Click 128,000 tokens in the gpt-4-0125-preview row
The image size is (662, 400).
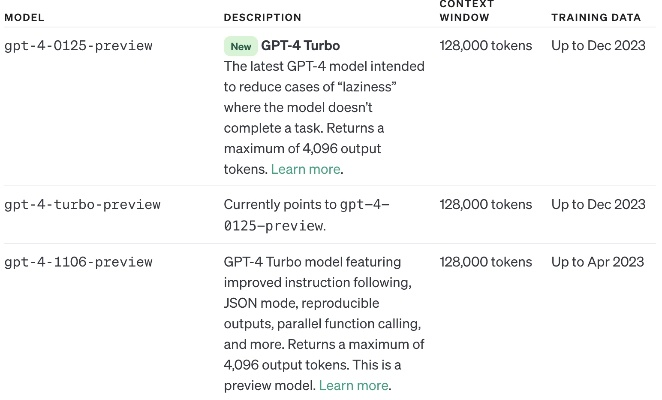[x=485, y=46]
